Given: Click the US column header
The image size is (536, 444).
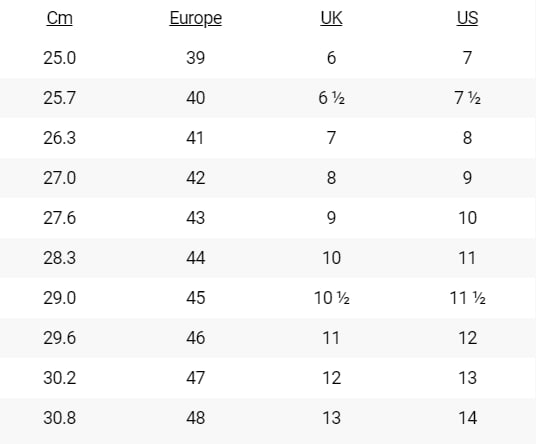Looking at the screenshot, I should [467, 18].
